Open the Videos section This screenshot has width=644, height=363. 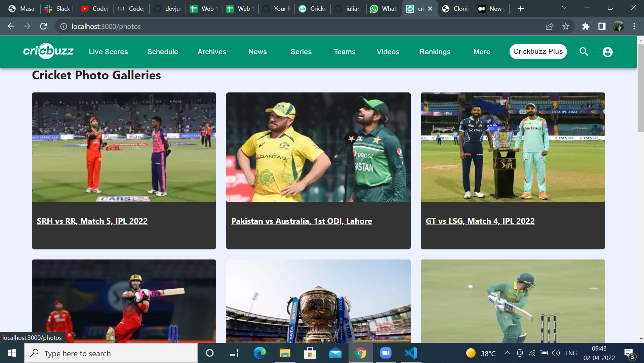pyautogui.click(x=388, y=52)
